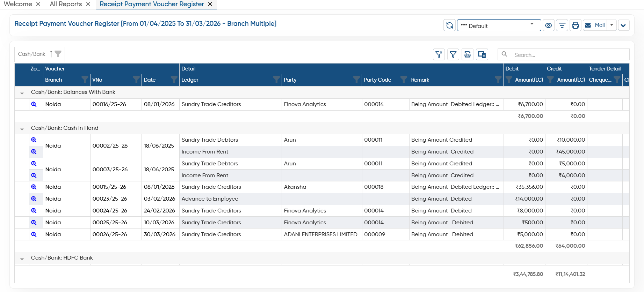Switch to the All Reports tab

click(x=66, y=4)
